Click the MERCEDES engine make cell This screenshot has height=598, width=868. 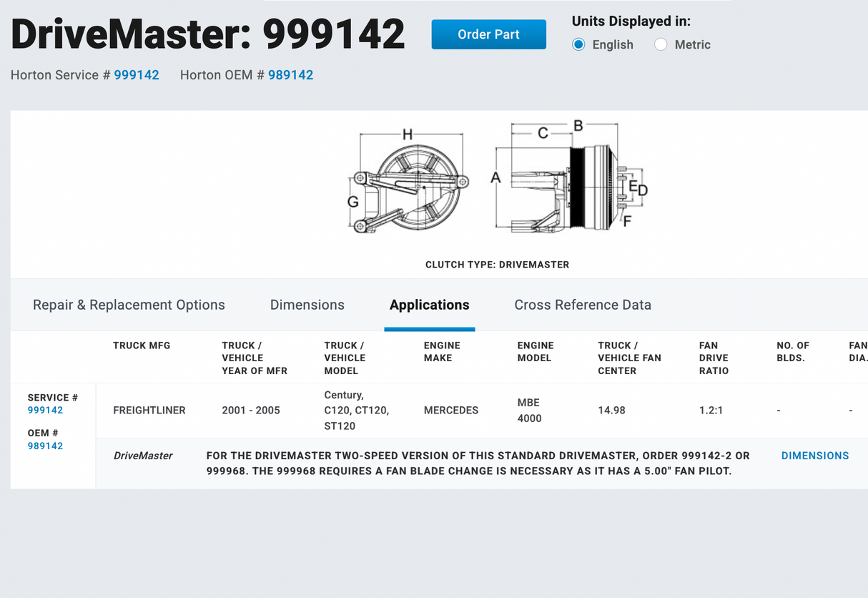(x=451, y=411)
